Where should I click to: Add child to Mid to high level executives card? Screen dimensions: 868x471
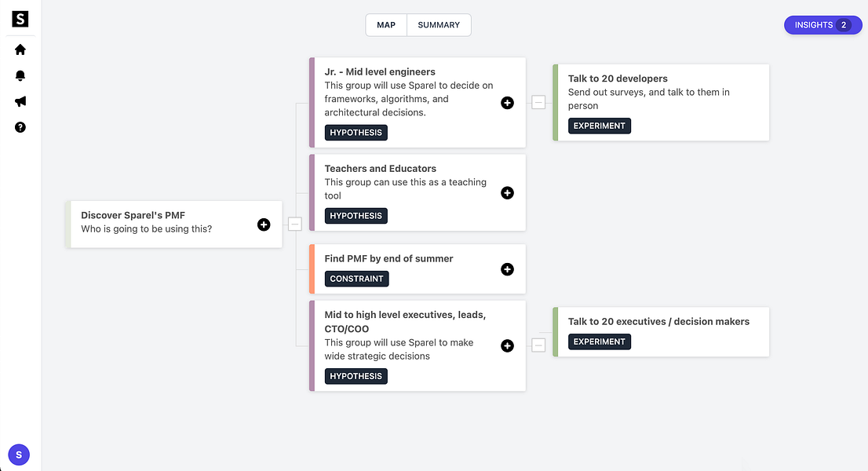507,346
